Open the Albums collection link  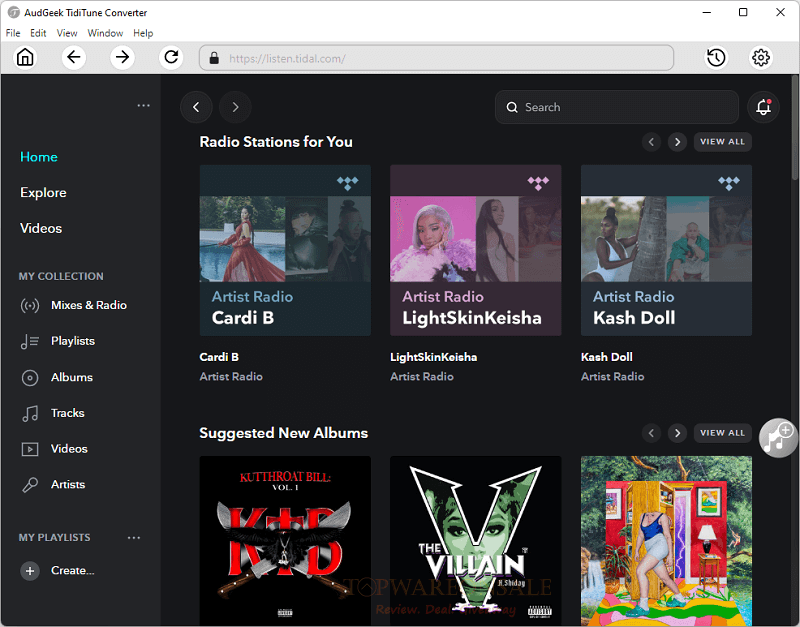[x=72, y=377]
